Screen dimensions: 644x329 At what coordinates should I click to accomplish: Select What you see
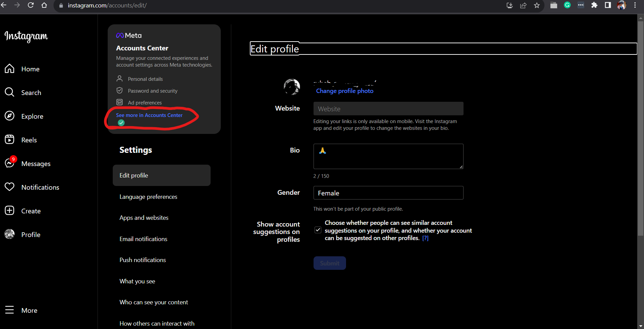(x=137, y=281)
